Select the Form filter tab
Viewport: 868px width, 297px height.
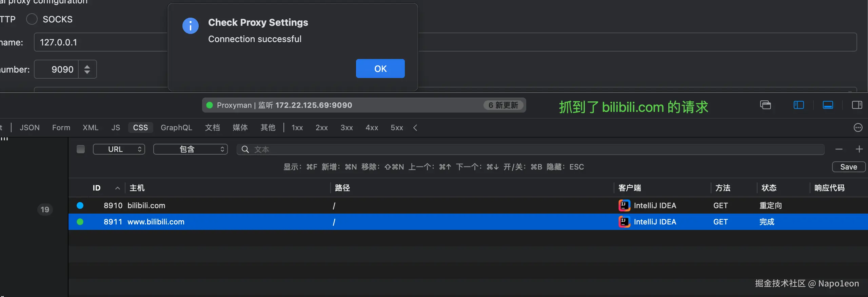pos(61,127)
